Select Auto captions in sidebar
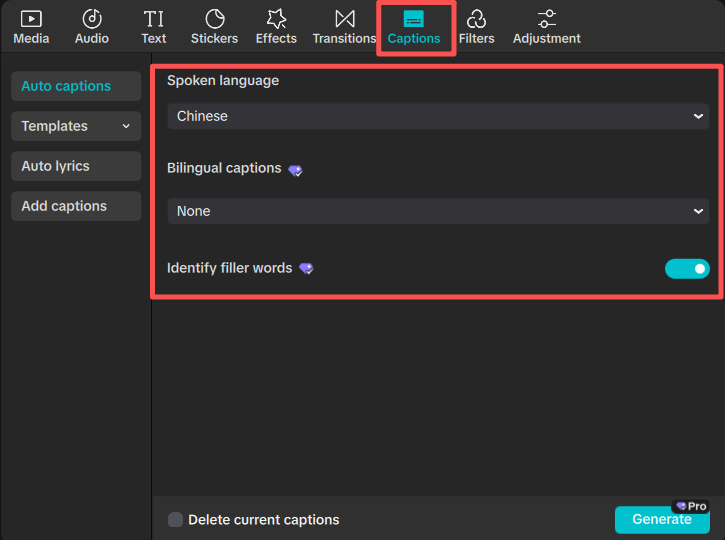The image size is (725, 540). click(x=76, y=86)
